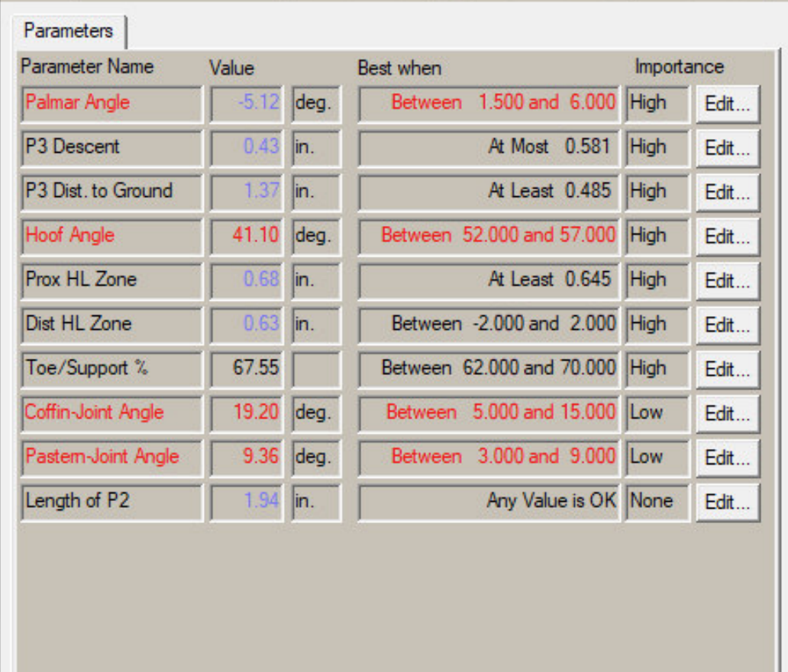Edit the Pastern-Joint Angle range

[727, 458]
